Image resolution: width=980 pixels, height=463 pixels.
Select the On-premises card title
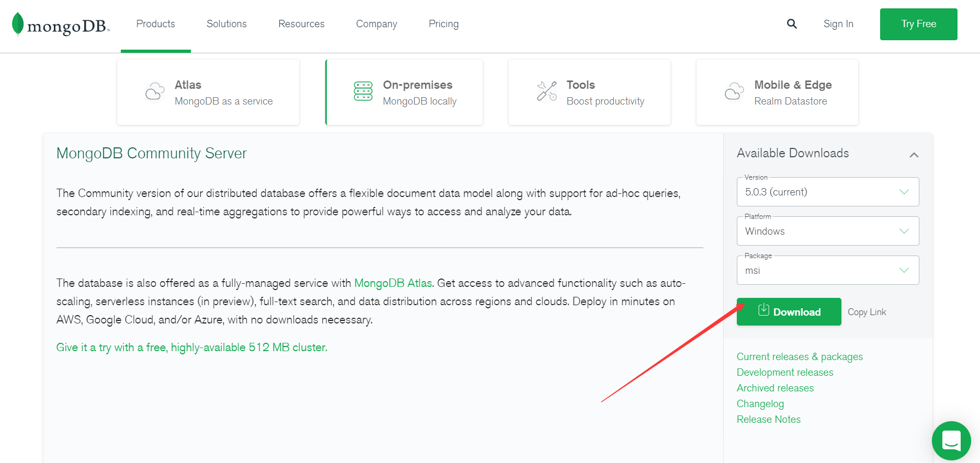point(418,85)
